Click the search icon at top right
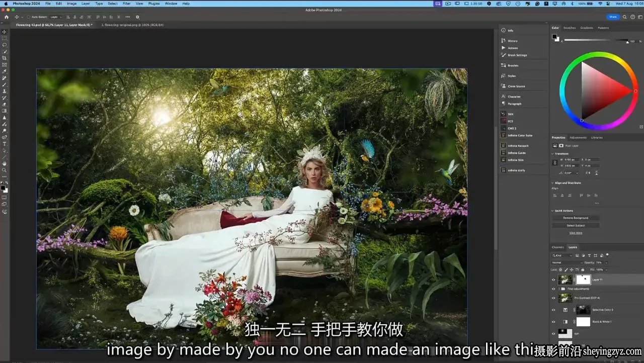Image resolution: width=644 pixels, height=363 pixels. click(x=625, y=17)
